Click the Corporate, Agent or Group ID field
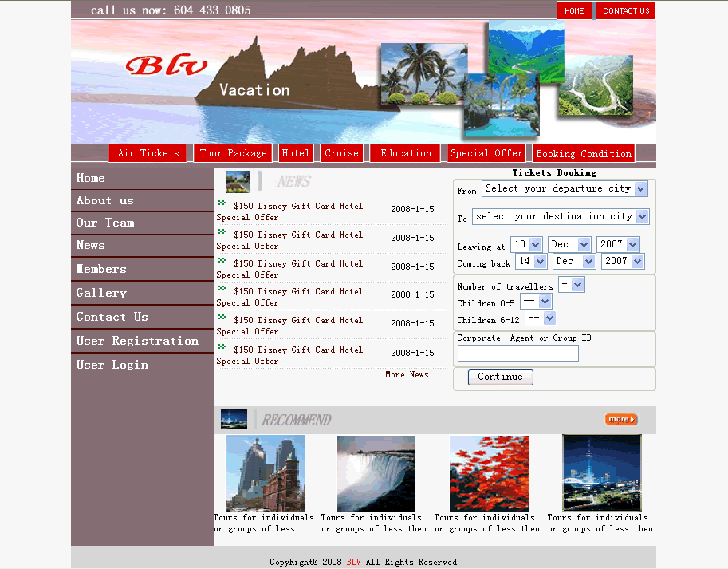Image resolution: width=728 pixels, height=569 pixels. point(517,354)
